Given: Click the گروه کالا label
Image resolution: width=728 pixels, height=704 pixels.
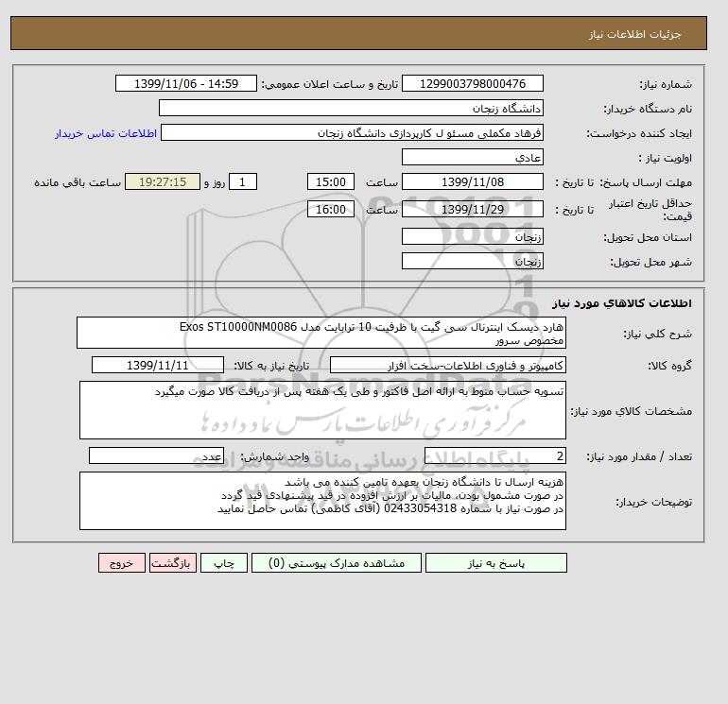Looking at the screenshot, I should [x=669, y=366].
